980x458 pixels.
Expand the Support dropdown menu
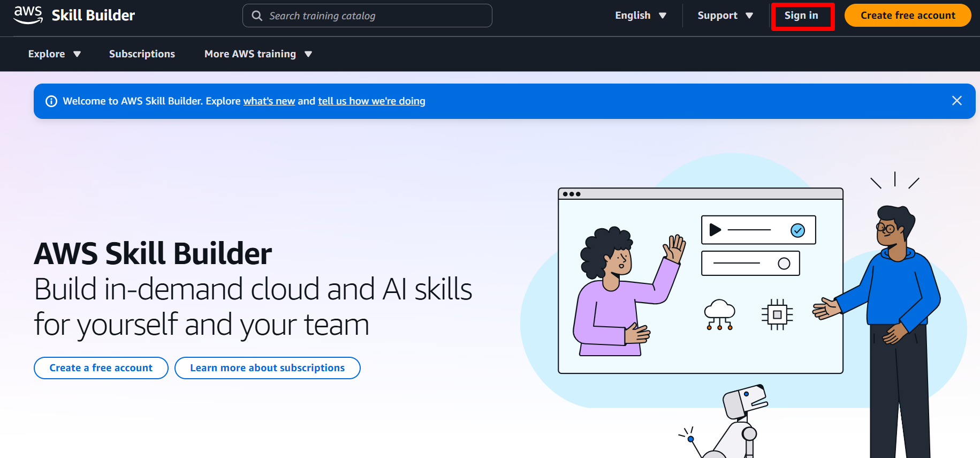point(725,16)
